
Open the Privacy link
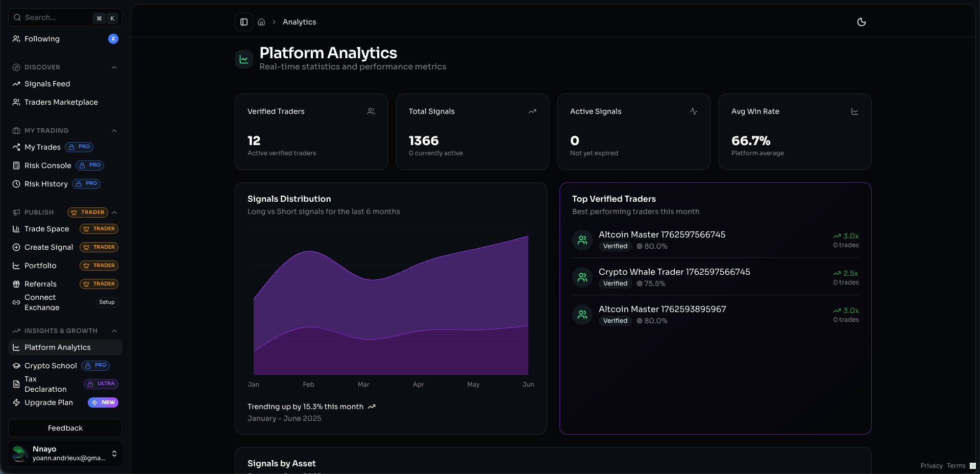pos(932,466)
